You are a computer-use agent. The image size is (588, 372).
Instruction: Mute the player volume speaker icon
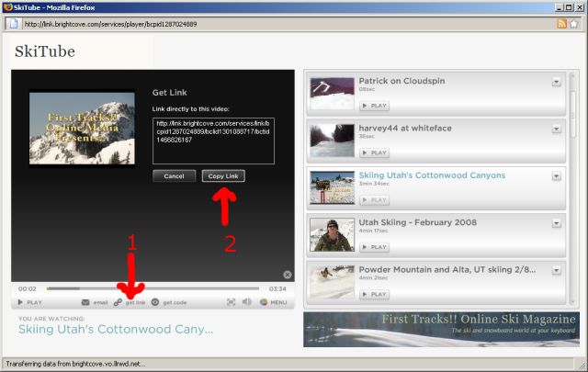point(247,302)
